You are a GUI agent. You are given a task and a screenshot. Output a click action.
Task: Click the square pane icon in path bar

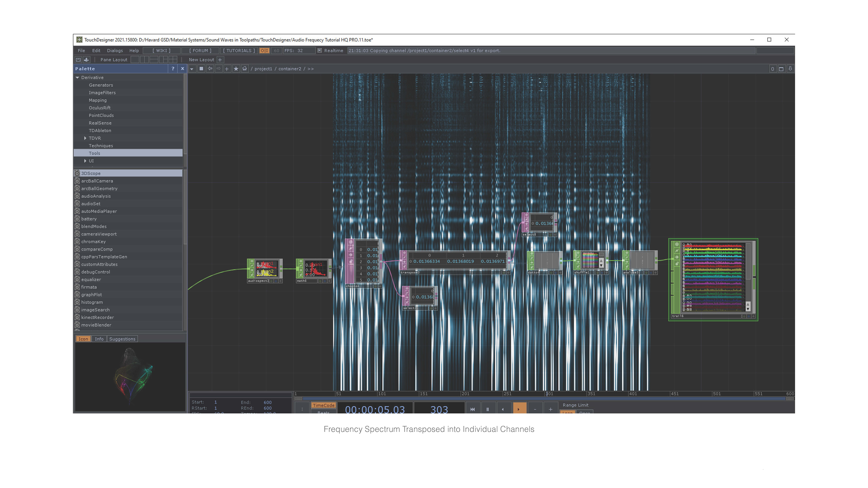(x=201, y=69)
